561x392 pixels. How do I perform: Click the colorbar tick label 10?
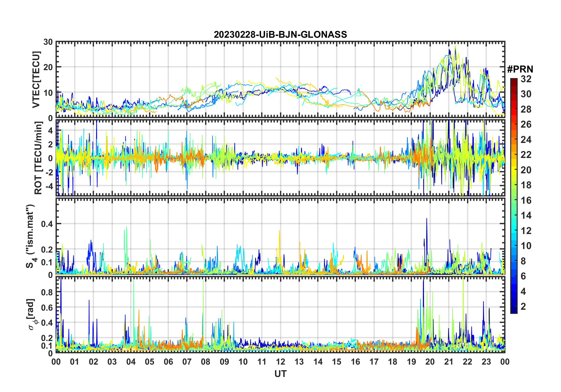click(526, 246)
